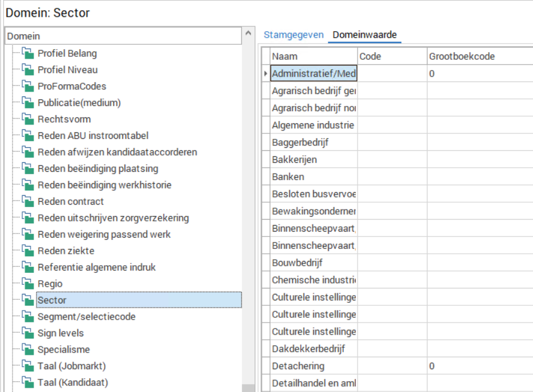
Task: Click the folder icon beside Reden ziekte
Action: tap(28, 251)
